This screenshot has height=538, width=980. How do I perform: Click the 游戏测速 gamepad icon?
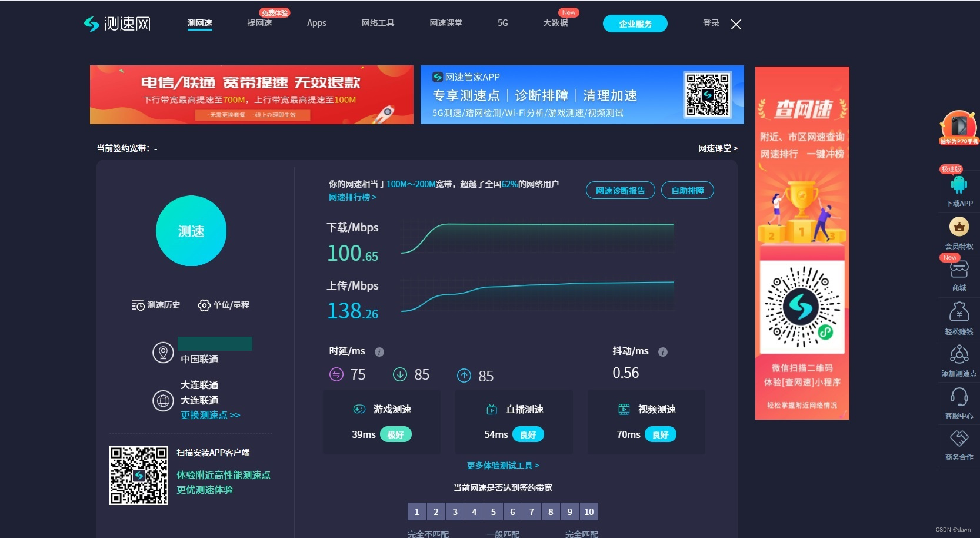[x=359, y=409]
